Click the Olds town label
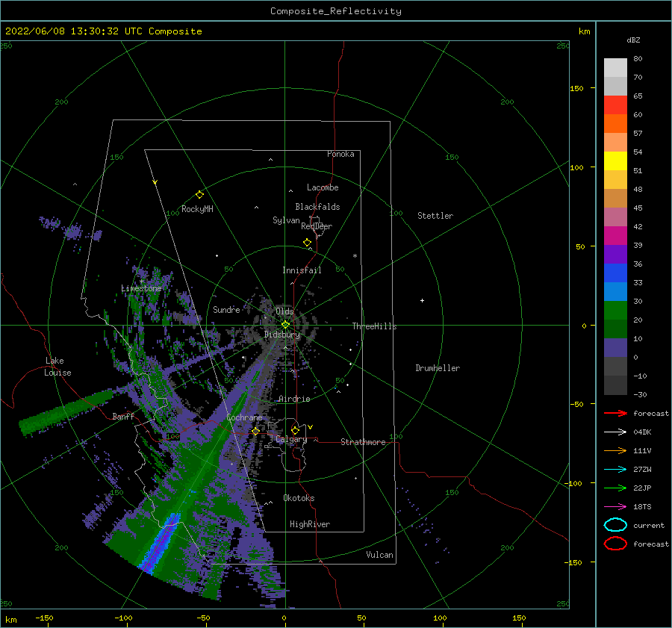The height and width of the screenshot is (628, 672). (x=284, y=311)
